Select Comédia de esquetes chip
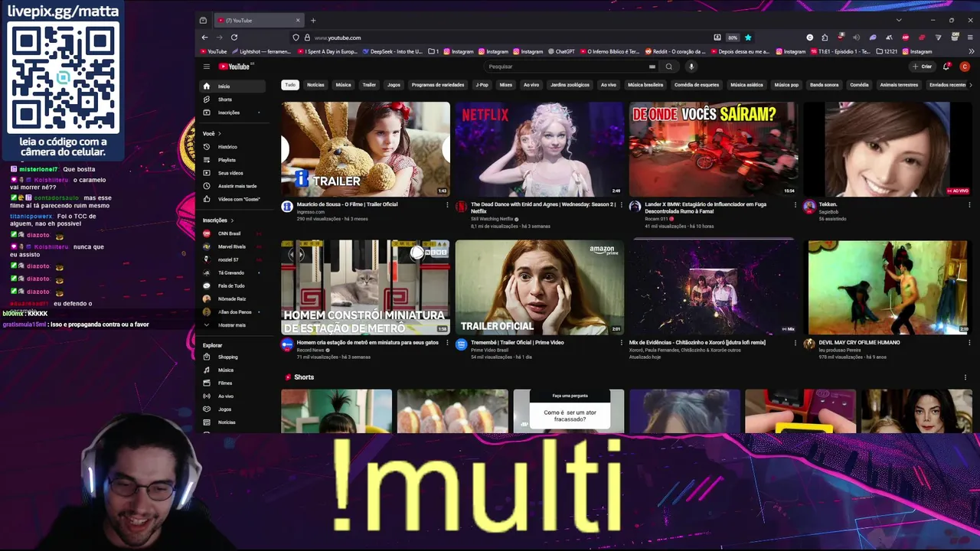The image size is (980, 551). point(697,85)
